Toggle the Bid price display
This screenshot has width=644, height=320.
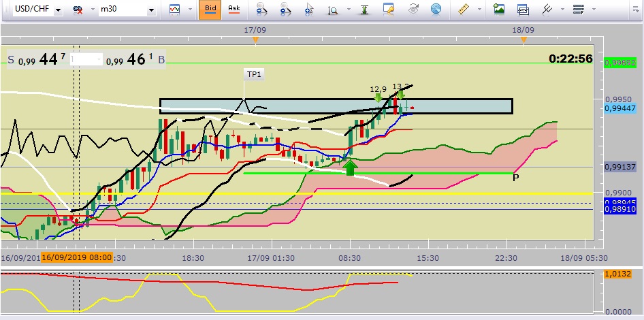(210, 10)
